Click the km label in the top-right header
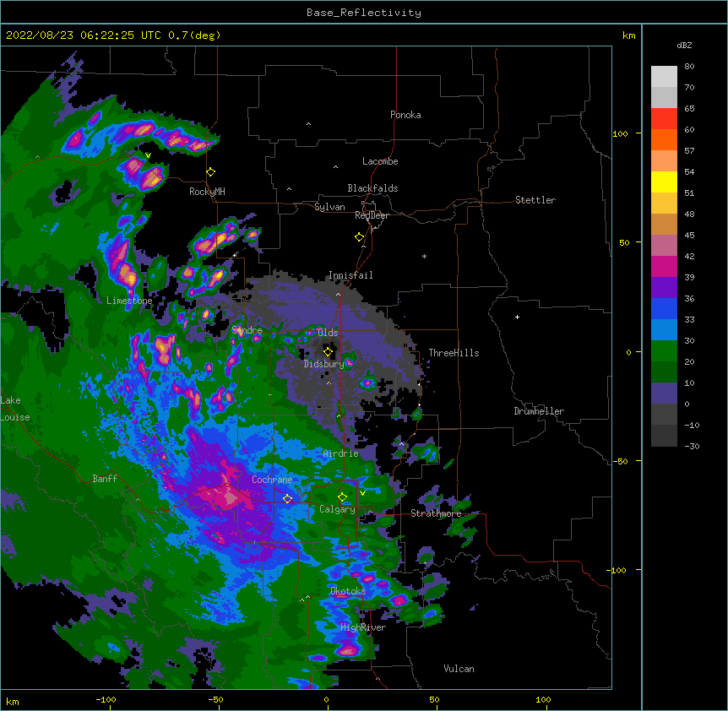This screenshot has width=728, height=711. point(628,35)
